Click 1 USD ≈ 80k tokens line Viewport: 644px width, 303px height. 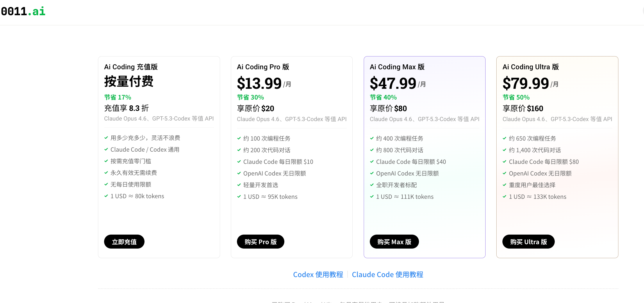(x=137, y=196)
